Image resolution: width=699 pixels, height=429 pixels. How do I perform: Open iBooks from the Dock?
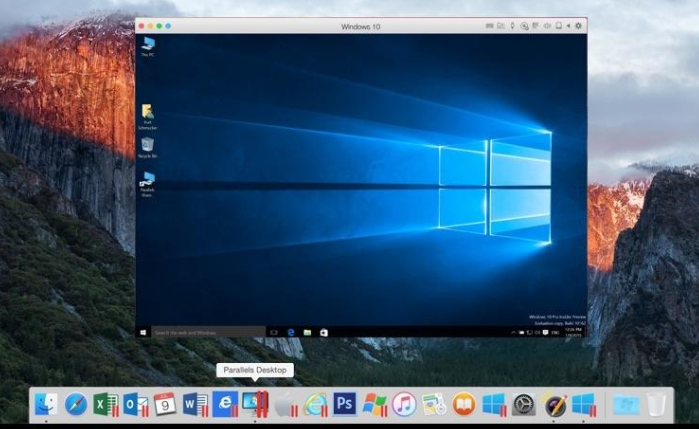pos(464,404)
